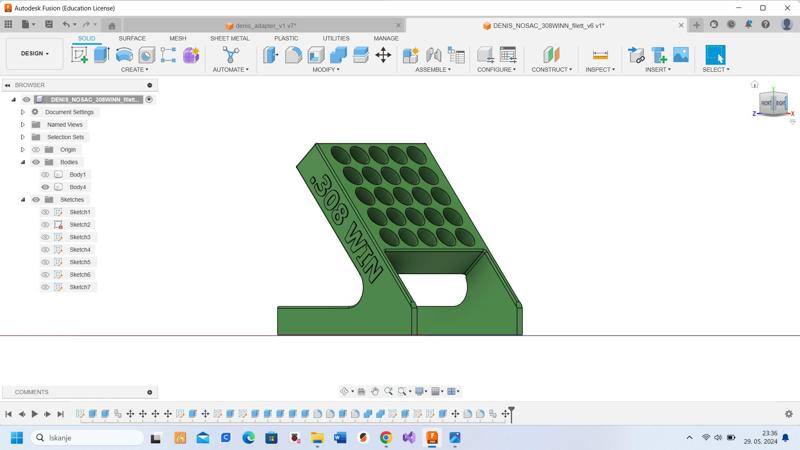Open Google Chrome from taskbar
Viewport: 800px width, 450px height.
[x=386, y=438]
